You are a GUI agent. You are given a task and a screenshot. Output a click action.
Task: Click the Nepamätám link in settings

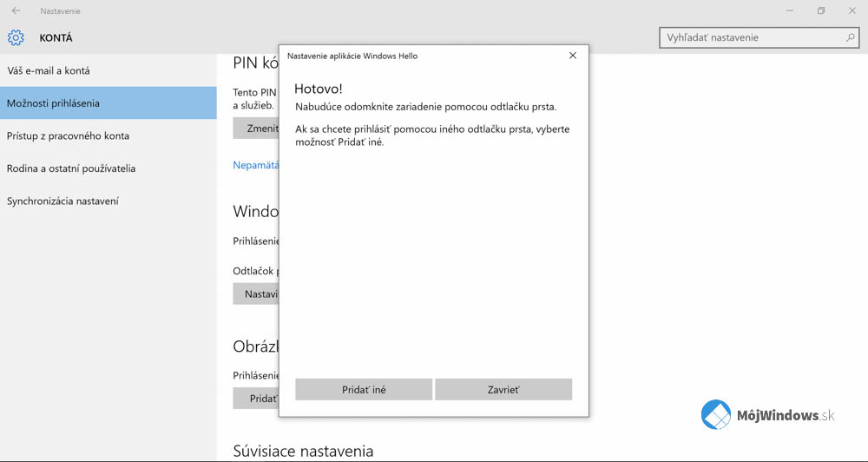(256, 165)
